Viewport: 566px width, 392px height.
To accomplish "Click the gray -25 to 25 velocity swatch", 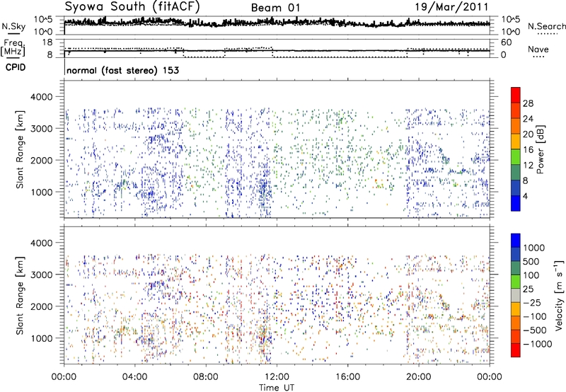I will click(516, 296).
